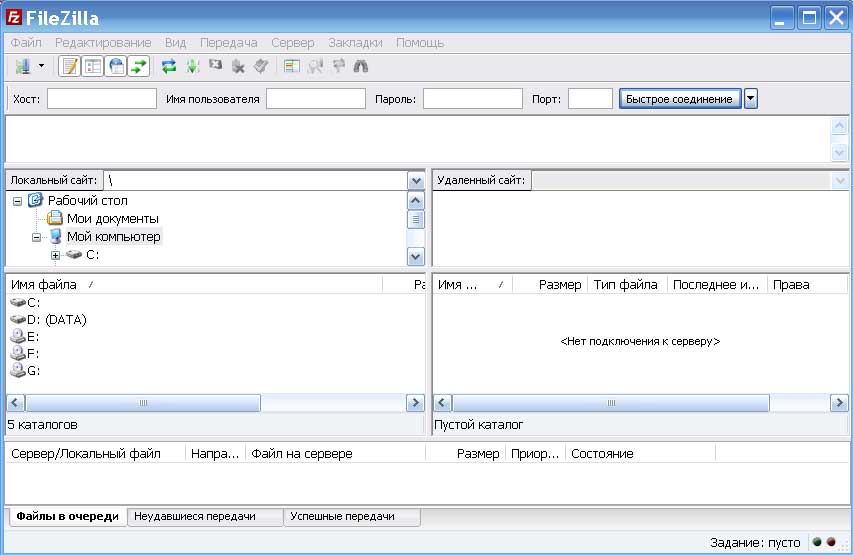Refresh file and folder lists

(x=169, y=66)
